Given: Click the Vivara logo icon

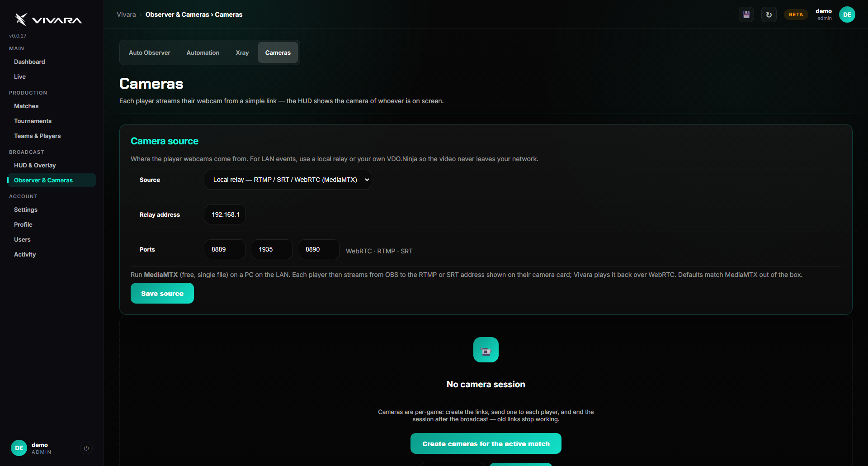Looking at the screenshot, I should (x=21, y=19).
